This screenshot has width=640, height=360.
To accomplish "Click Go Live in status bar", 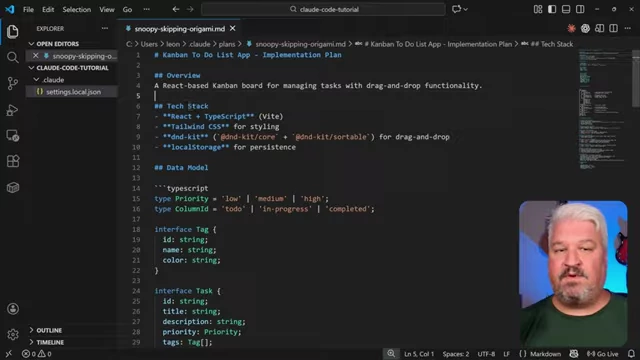I will [x=602, y=354].
